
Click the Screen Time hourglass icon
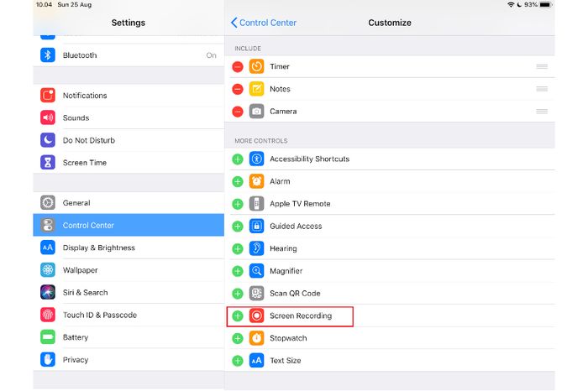click(x=48, y=163)
